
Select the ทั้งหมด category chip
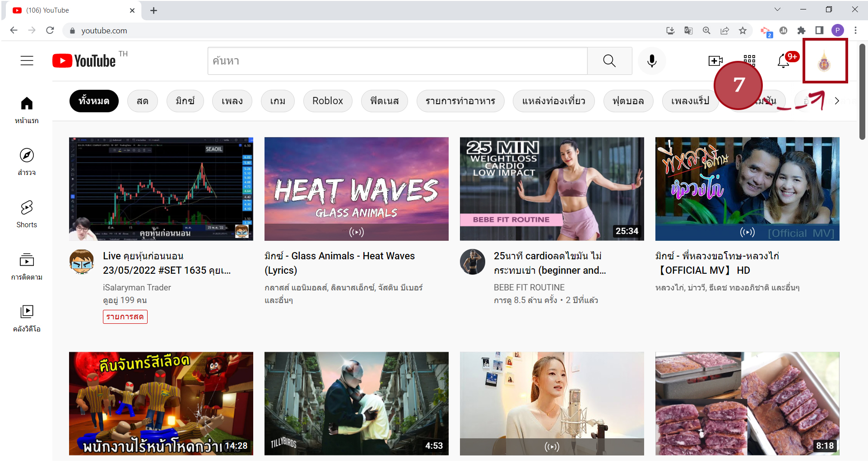(x=94, y=101)
